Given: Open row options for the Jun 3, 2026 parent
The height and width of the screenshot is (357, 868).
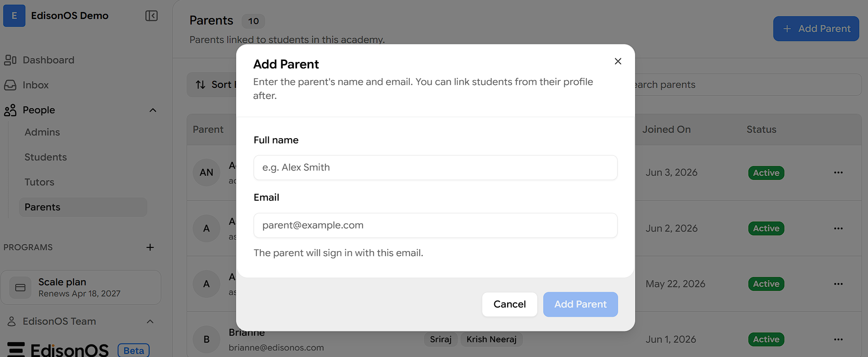Looking at the screenshot, I should pos(838,172).
